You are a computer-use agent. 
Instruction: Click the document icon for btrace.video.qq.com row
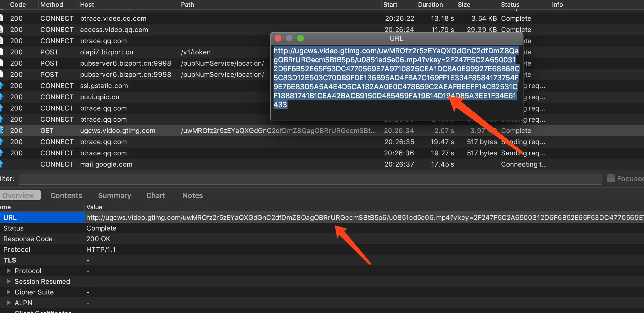(1, 18)
